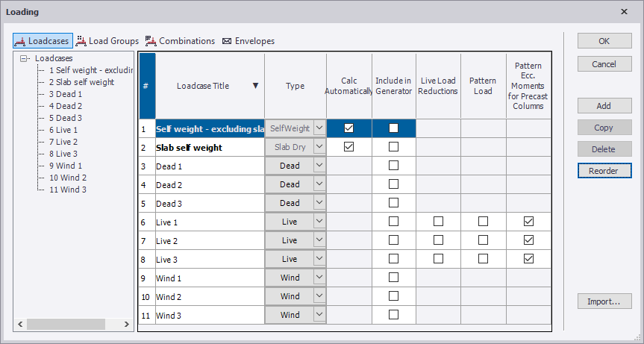Select '7 Live 2' in the tree

pos(63,142)
